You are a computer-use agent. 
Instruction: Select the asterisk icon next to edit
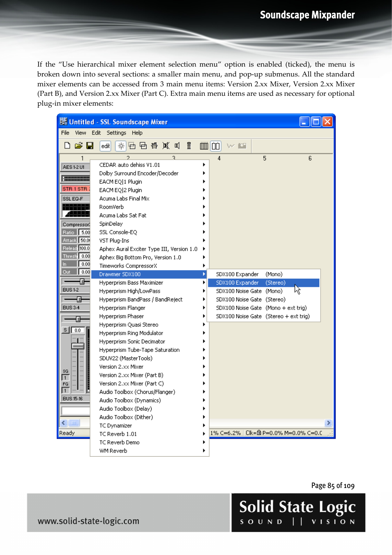[x=120, y=146]
